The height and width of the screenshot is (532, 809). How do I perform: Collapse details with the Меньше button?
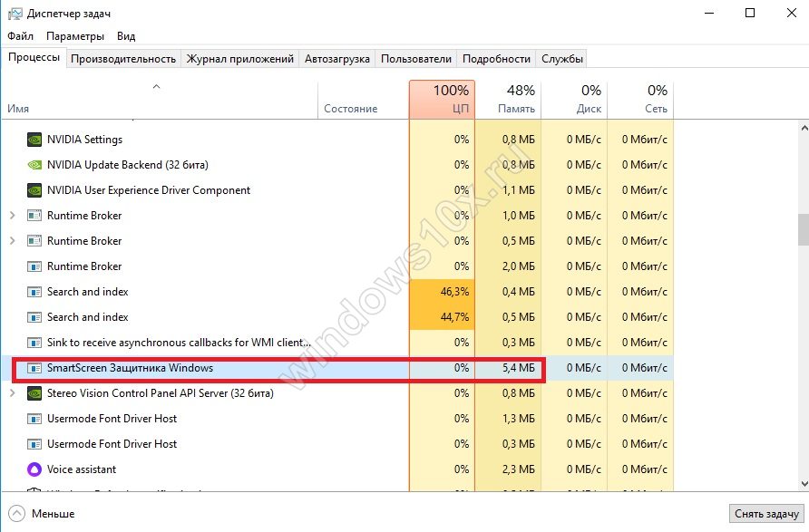click(42, 514)
